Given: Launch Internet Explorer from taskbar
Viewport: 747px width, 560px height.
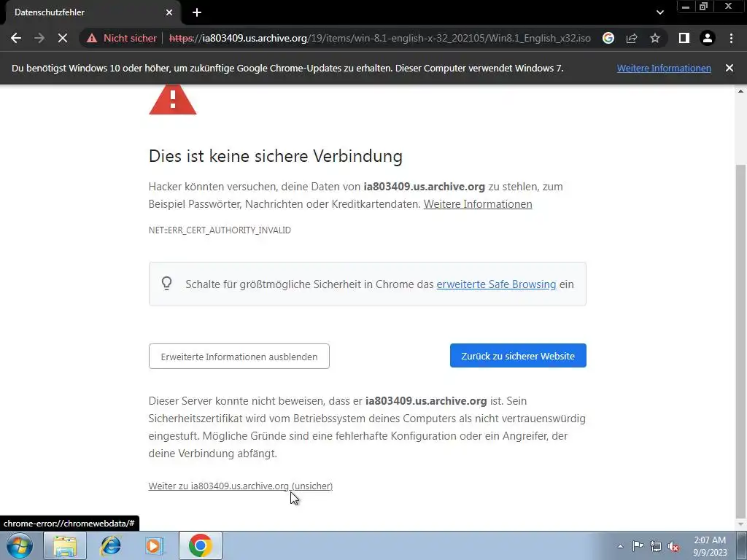Looking at the screenshot, I should click(x=111, y=545).
